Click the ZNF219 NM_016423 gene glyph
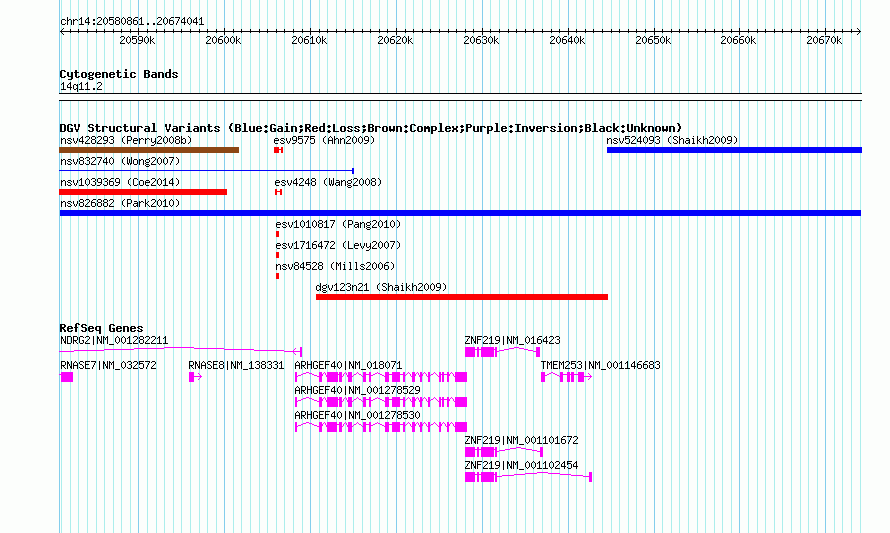 coord(502,352)
